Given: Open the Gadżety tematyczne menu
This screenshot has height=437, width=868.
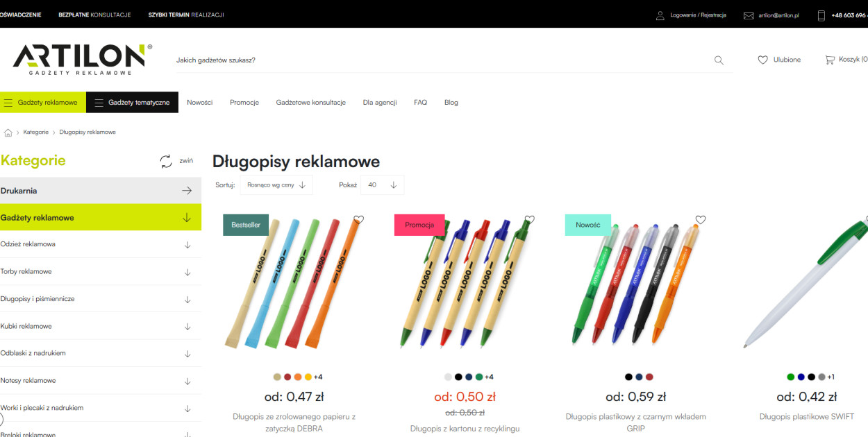Looking at the screenshot, I should [x=132, y=103].
